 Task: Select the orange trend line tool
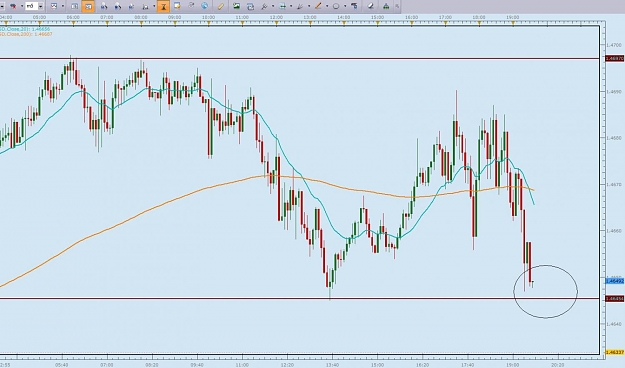318,6
